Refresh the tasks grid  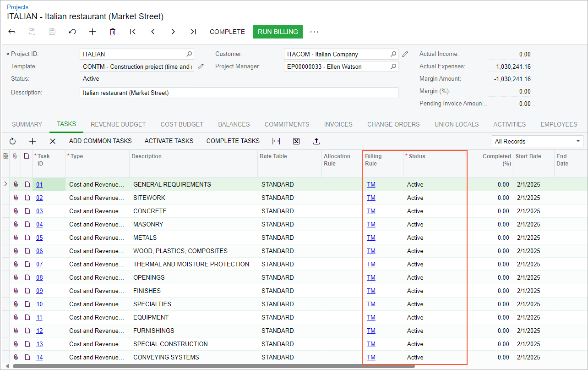(12, 141)
